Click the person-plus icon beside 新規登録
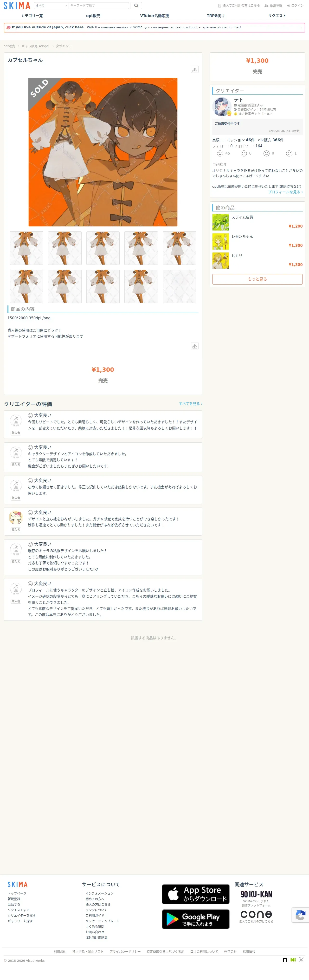Image resolution: width=309 pixels, height=980 pixels. tap(266, 6)
